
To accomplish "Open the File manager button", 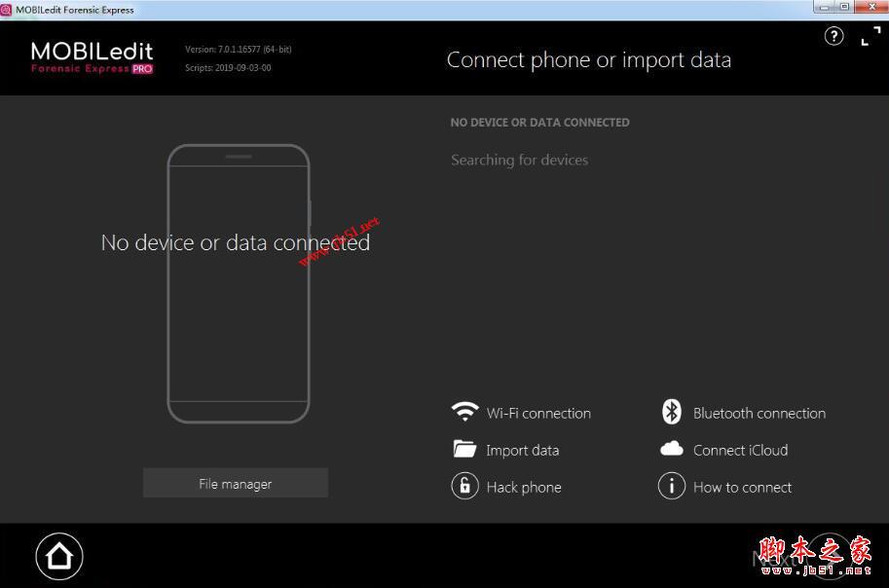I will point(236,483).
